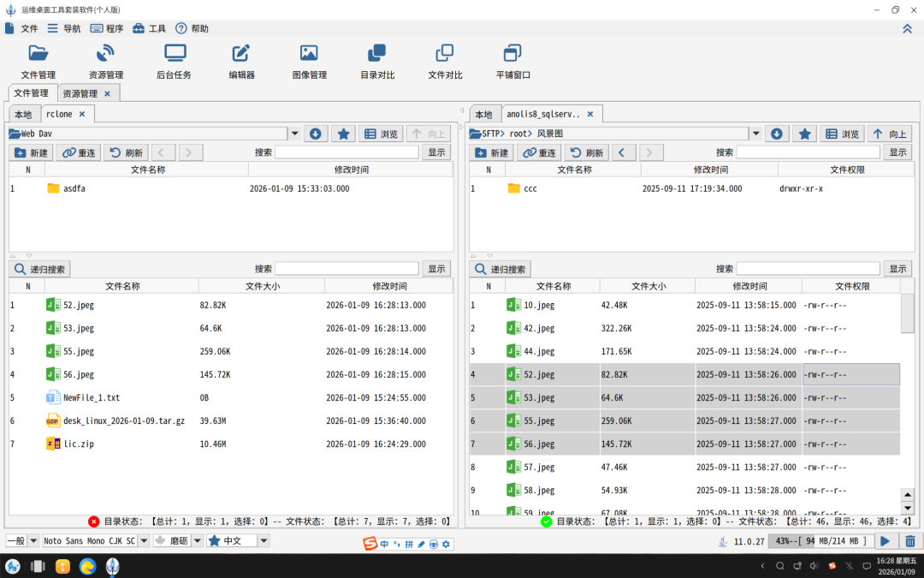The image size is (924, 578).
Task: Select the lic.zip file row
Action: [231, 444]
